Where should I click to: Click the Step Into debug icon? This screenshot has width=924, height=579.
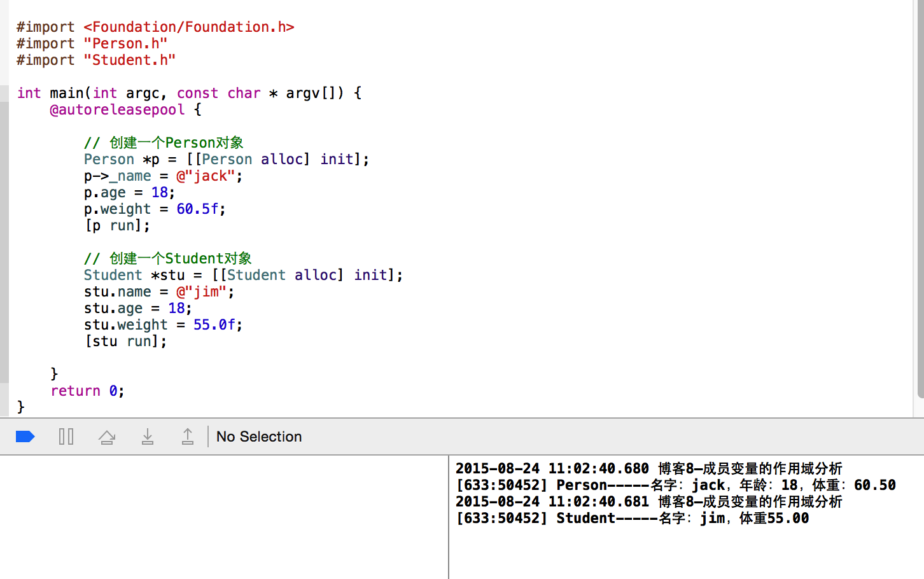148,436
